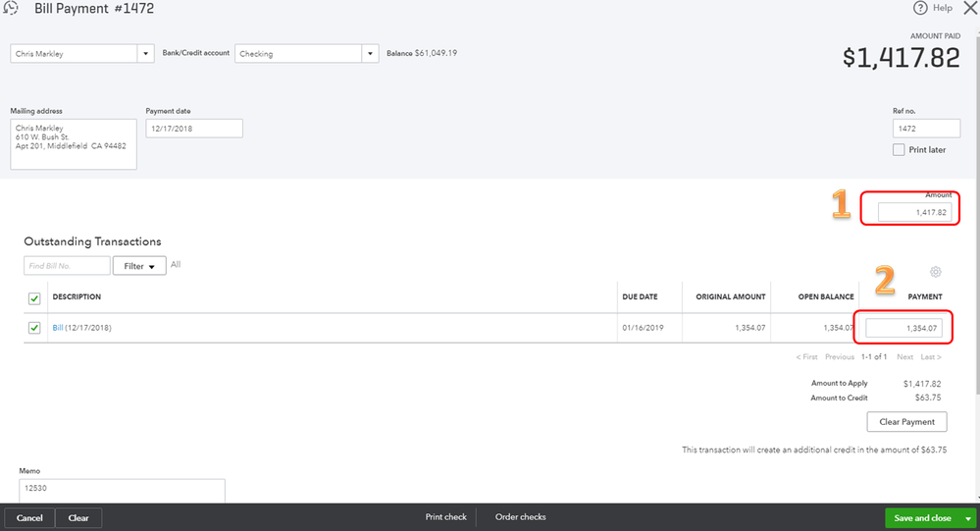Image resolution: width=980 pixels, height=531 pixels.
Task: Click the OPEN BALANCE column header
Action: (x=826, y=297)
